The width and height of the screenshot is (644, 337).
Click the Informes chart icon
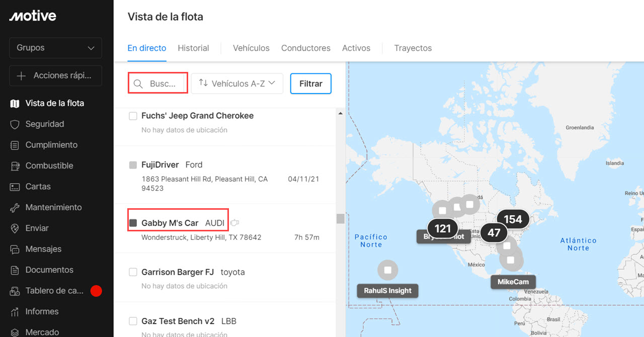point(15,312)
